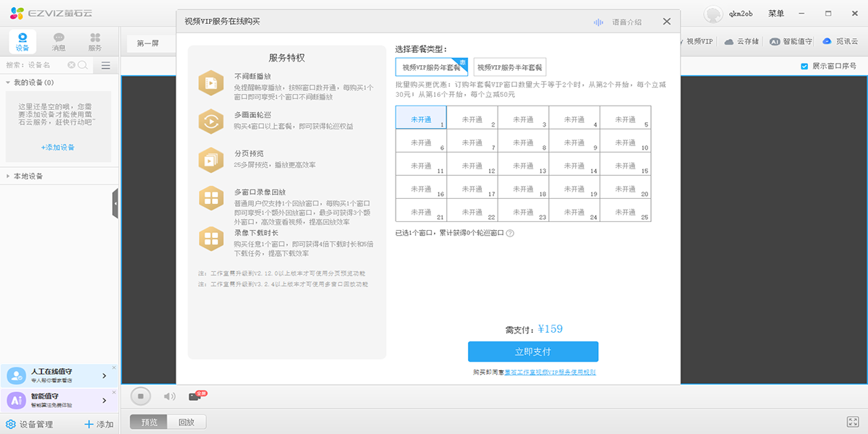Click the 语音介绍 voice introduction icon
This screenshot has height=434, width=868.
[597, 21]
